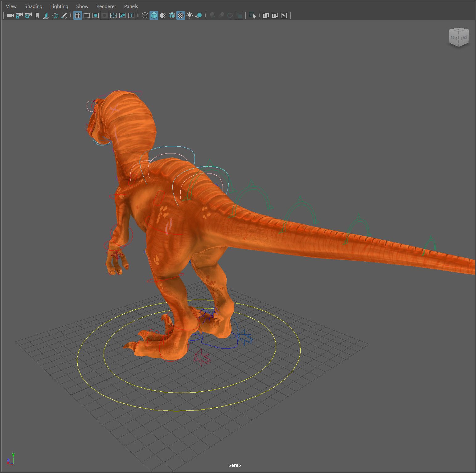Toggle the Field Chart icon
Viewport: 476px width, 473px height.
tap(113, 15)
